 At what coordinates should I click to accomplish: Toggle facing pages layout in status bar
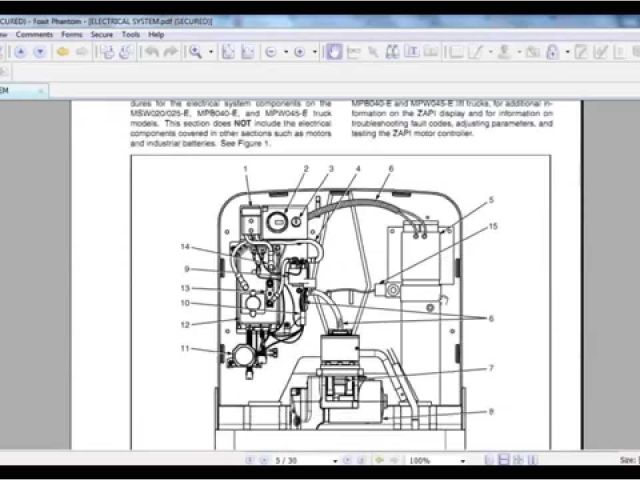point(517,461)
